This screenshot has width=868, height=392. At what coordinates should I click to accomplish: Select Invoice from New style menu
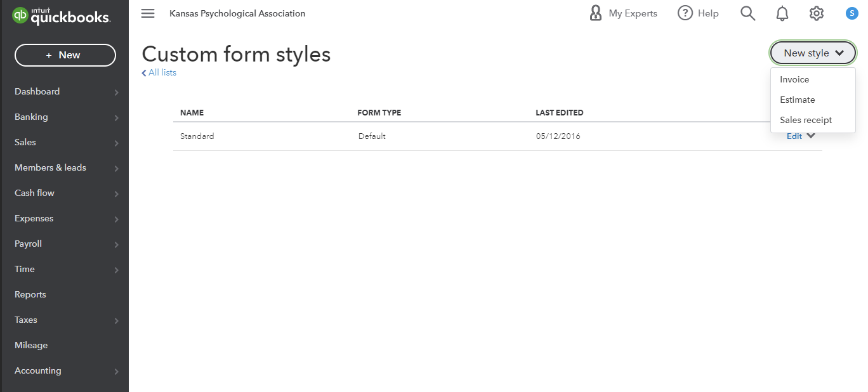[794, 79]
